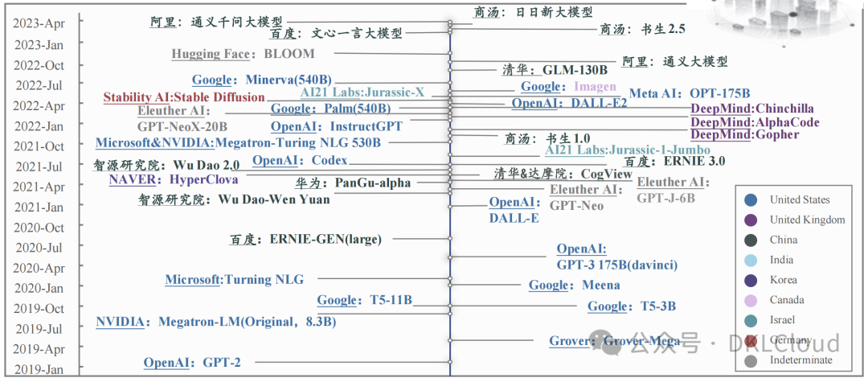The width and height of the screenshot is (868, 378).
Task: Click the "2020-Jan" axis date
Action: pyautogui.click(x=39, y=288)
